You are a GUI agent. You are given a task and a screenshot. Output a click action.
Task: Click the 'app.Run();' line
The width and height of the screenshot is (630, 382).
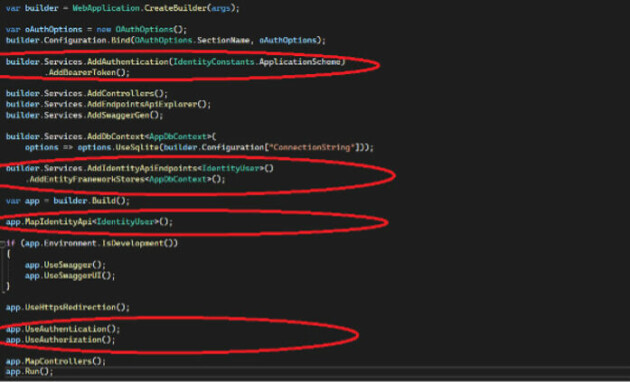(x=29, y=372)
